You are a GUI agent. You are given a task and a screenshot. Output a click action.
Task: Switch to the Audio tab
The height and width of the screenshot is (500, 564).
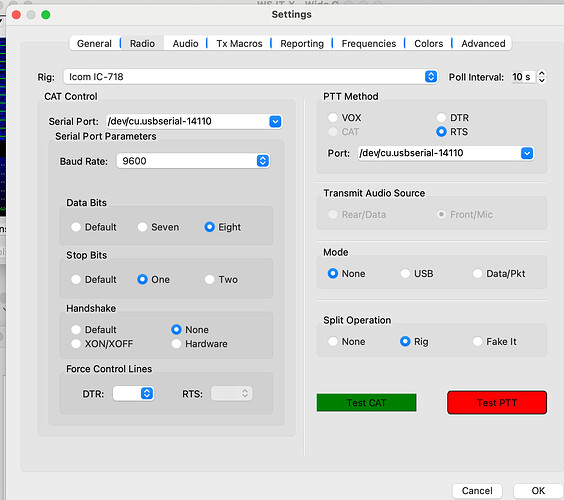185,44
